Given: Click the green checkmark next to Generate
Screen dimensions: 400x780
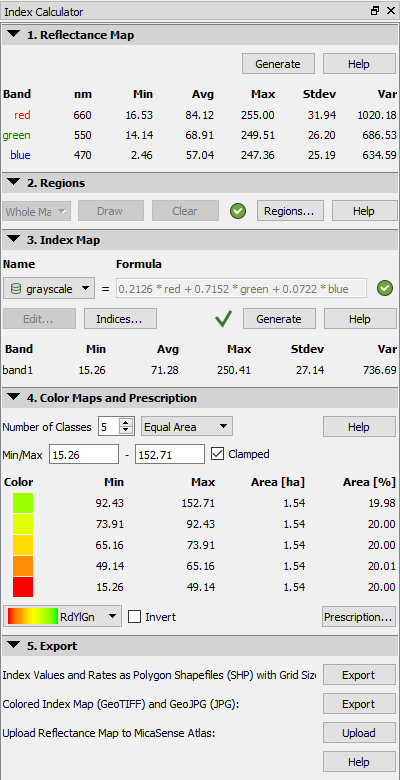Looking at the screenshot, I should pos(223,319).
